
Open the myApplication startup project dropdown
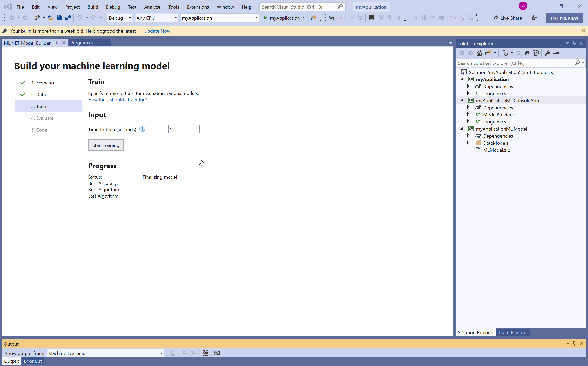220,18
